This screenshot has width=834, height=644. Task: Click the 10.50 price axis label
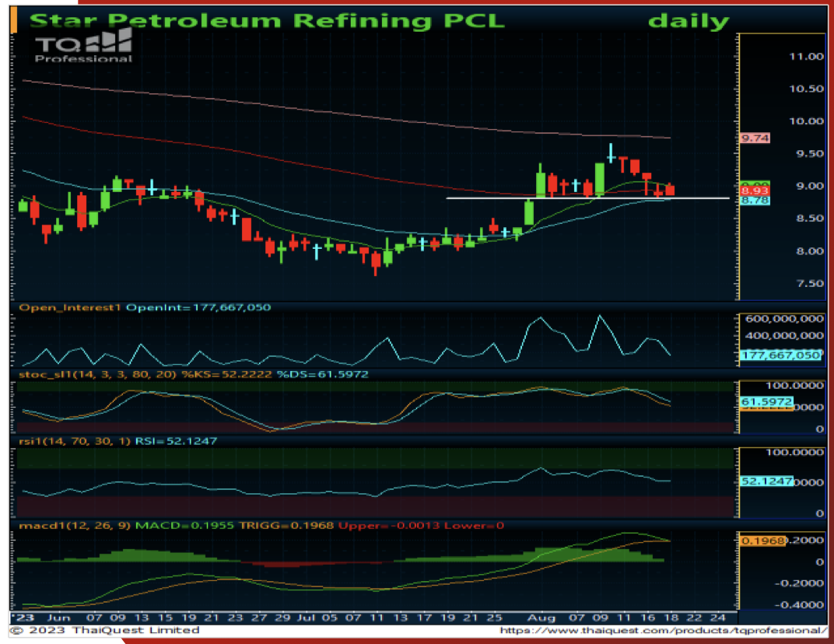(x=806, y=89)
